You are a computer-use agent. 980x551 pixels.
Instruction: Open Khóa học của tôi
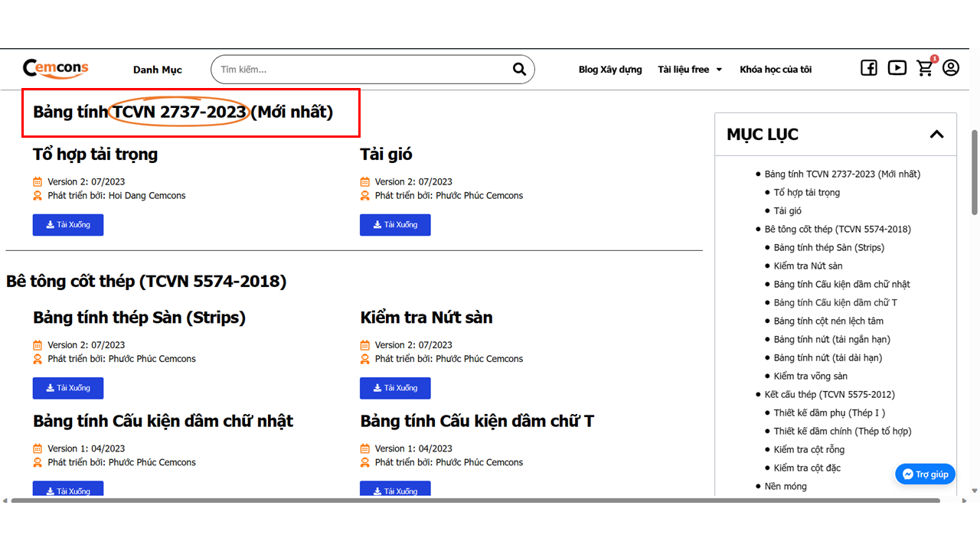click(776, 70)
